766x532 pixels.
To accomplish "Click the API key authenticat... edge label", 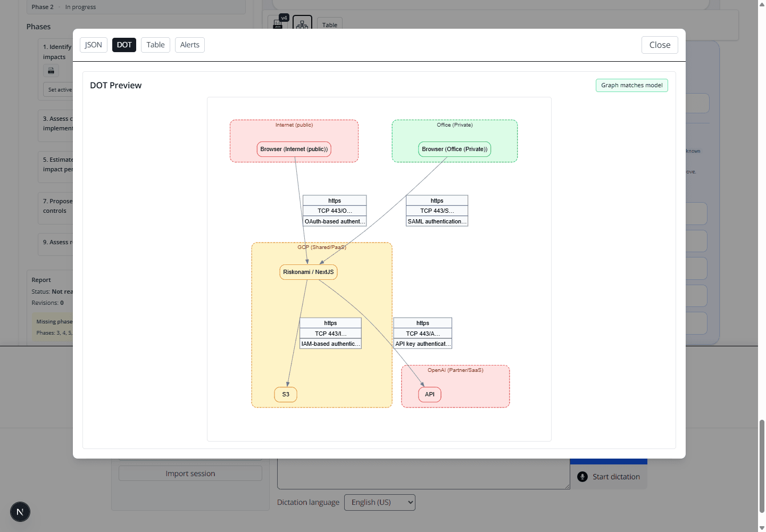I will pyautogui.click(x=423, y=344).
